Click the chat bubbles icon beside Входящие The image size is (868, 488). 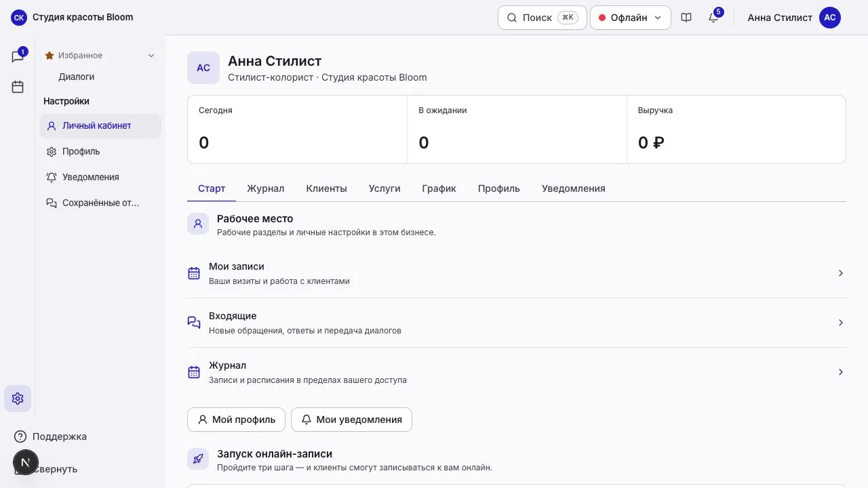(194, 323)
